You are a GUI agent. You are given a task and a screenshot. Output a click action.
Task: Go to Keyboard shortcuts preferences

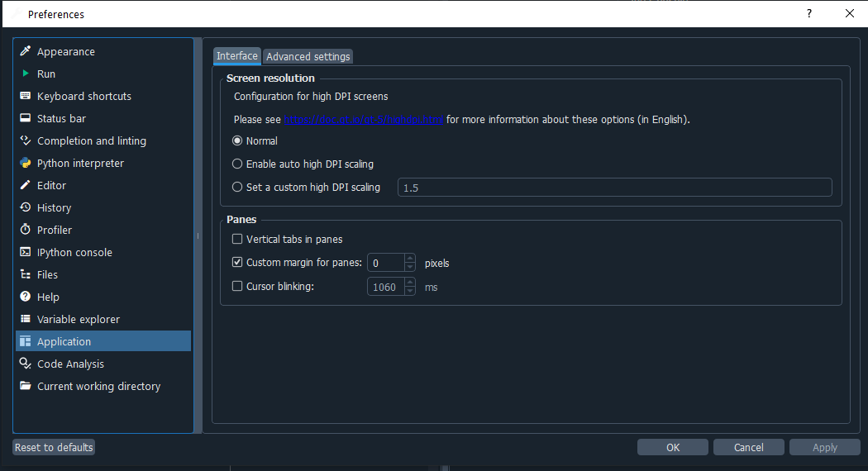[x=103, y=96]
